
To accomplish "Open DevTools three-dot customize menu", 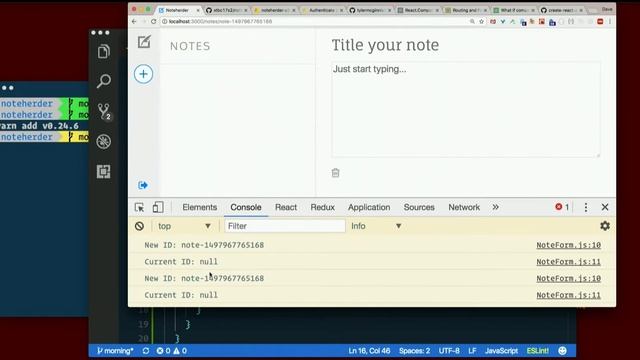I will (x=586, y=207).
